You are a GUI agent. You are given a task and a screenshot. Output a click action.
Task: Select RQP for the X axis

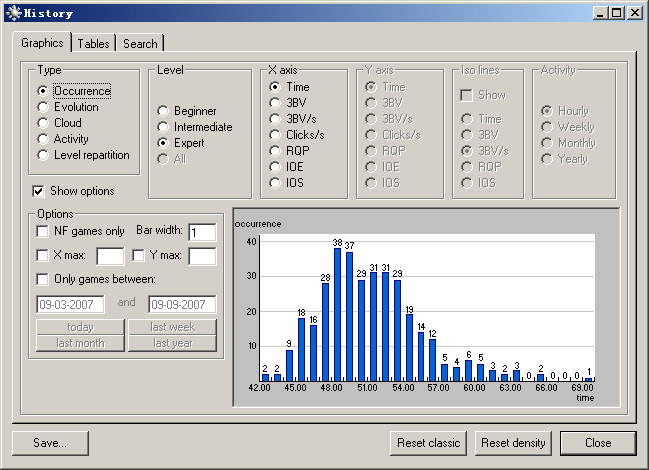tap(274, 151)
